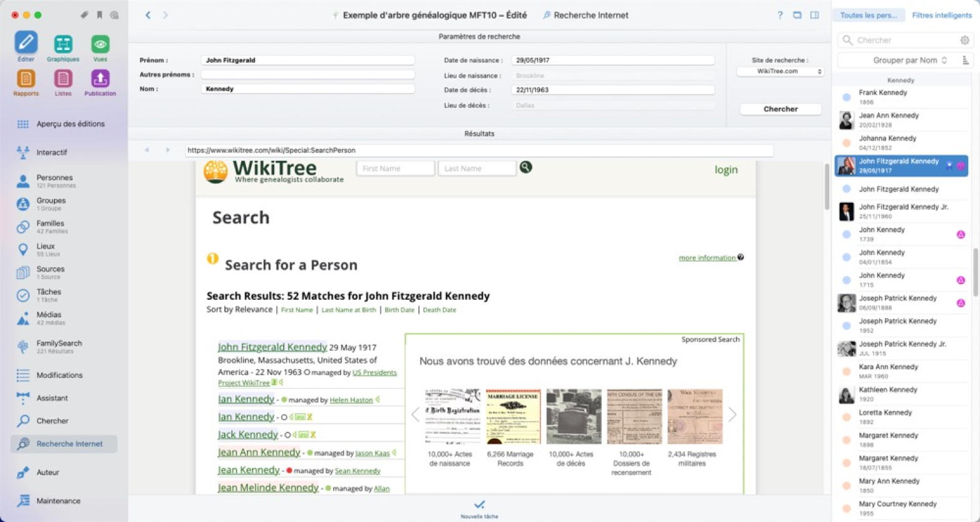Viewport: 980px width, 522px height.
Task: Click the tag icon in the title bar
Action: 84,15
